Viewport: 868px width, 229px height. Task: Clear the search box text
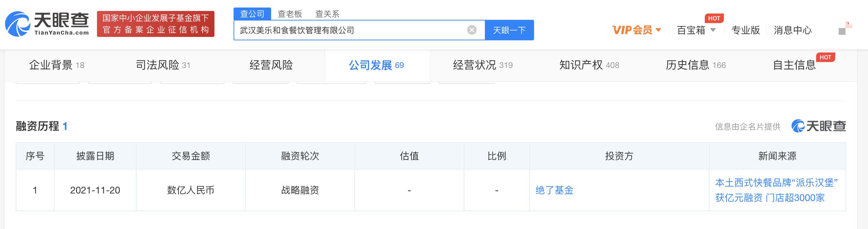472,30
